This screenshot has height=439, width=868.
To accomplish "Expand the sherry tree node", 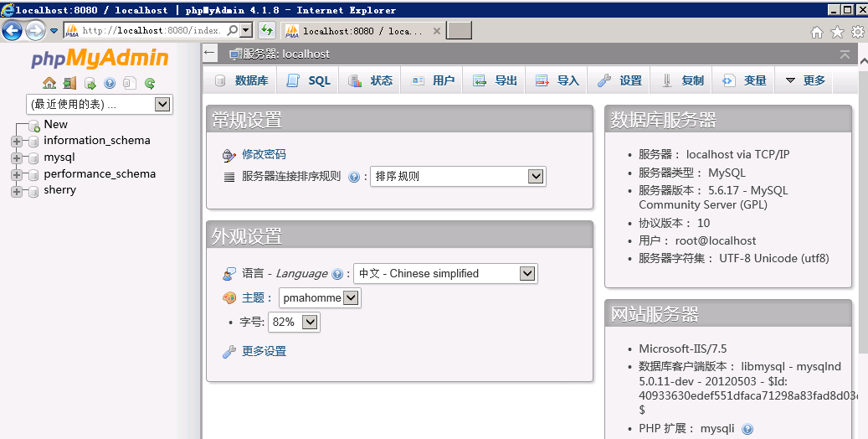I will [17, 191].
